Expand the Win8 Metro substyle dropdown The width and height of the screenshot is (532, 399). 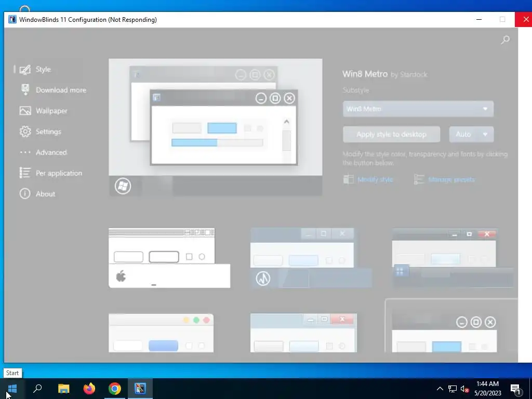coord(418,109)
